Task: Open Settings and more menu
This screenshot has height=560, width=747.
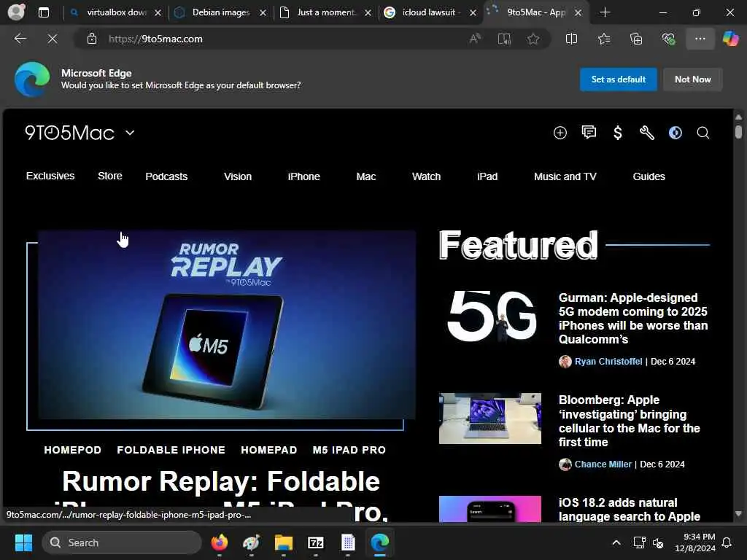Action: coord(700,39)
